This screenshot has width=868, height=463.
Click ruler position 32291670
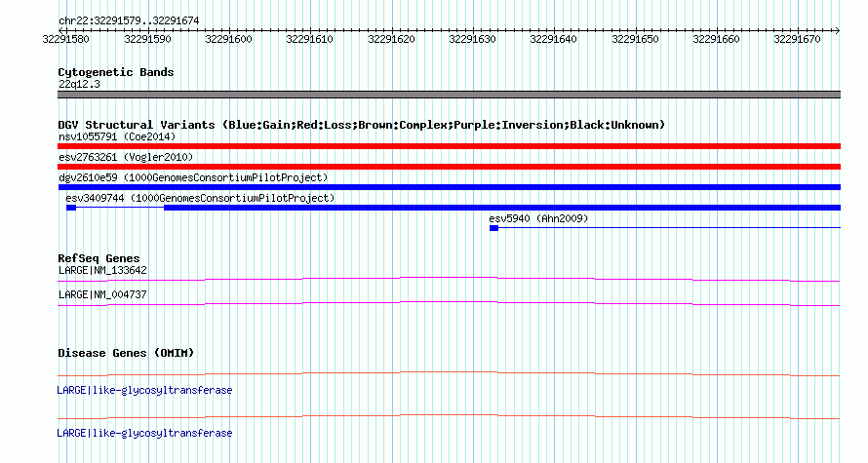(797, 39)
